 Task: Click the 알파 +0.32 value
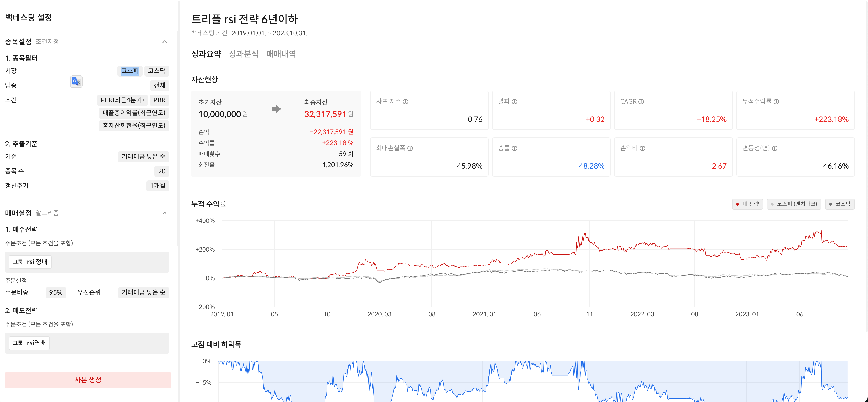tap(595, 119)
